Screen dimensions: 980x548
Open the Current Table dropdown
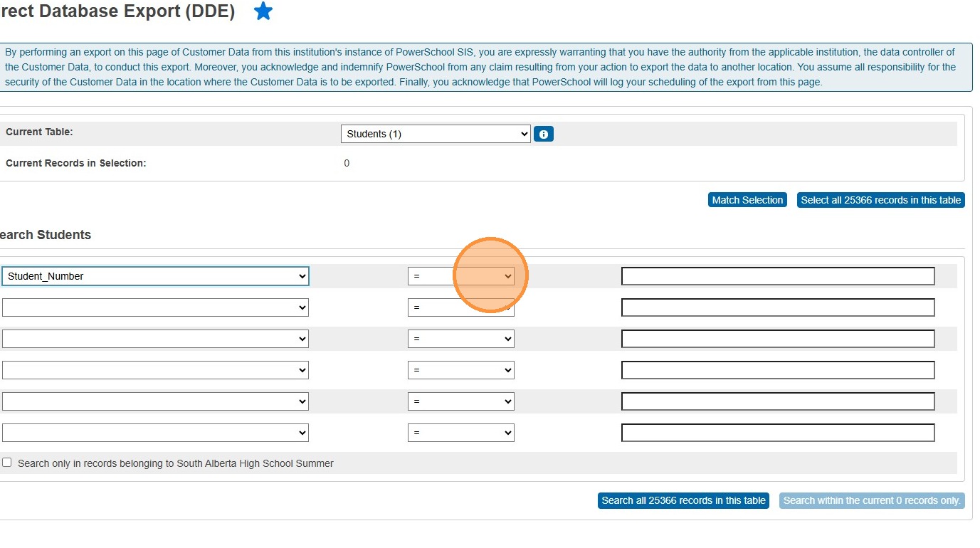click(x=436, y=134)
